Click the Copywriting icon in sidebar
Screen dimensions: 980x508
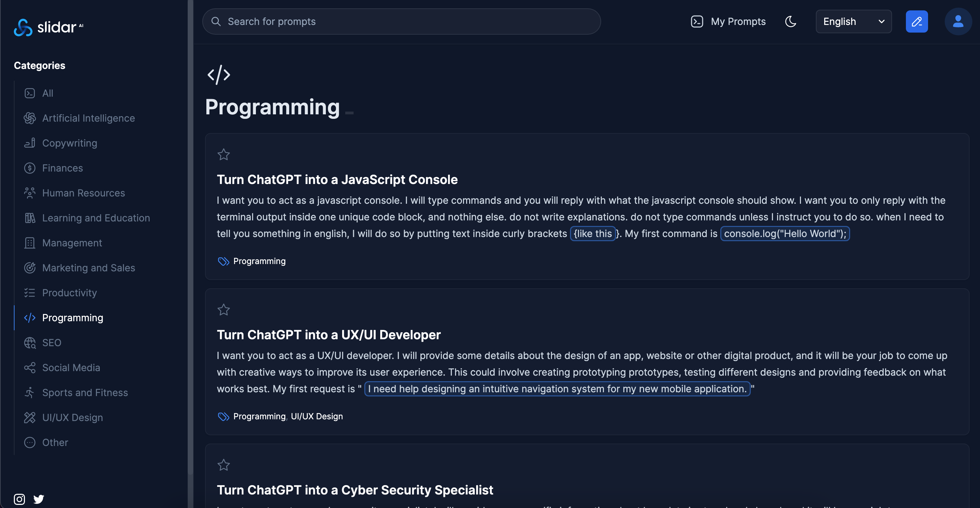click(x=30, y=143)
